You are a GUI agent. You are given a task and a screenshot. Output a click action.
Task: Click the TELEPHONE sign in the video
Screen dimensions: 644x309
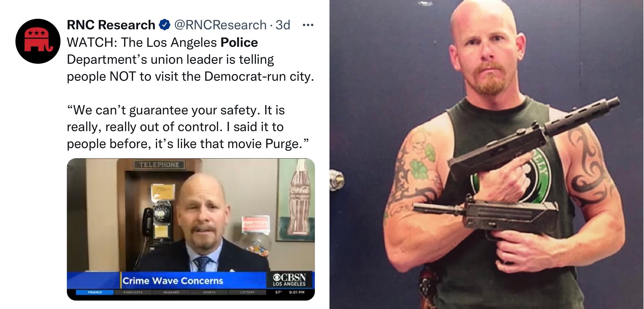pos(159,165)
